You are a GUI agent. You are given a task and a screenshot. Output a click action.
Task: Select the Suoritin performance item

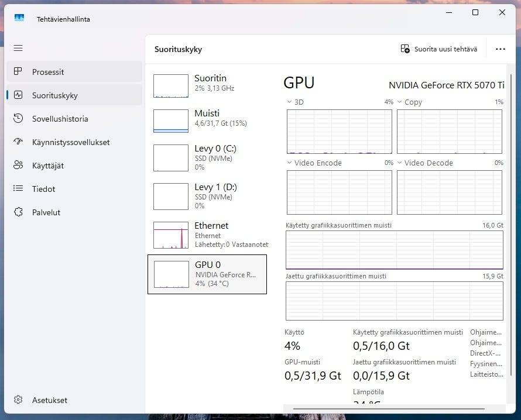pos(207,85)
